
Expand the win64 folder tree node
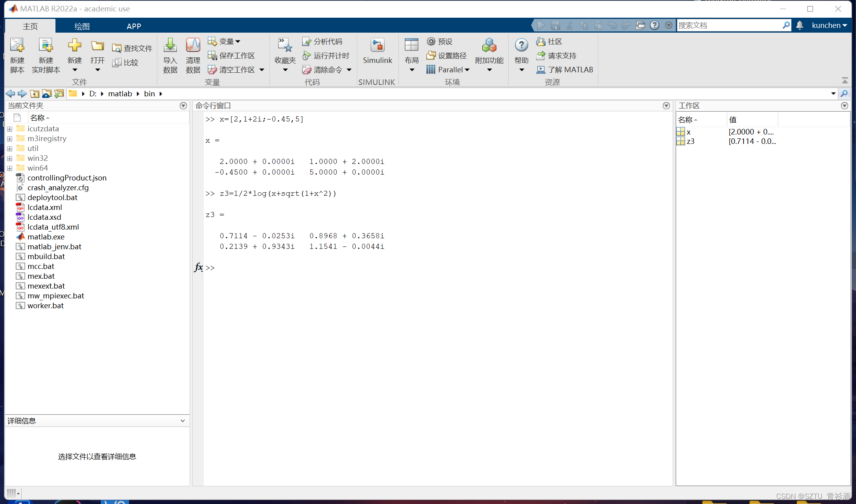(10, 168)
